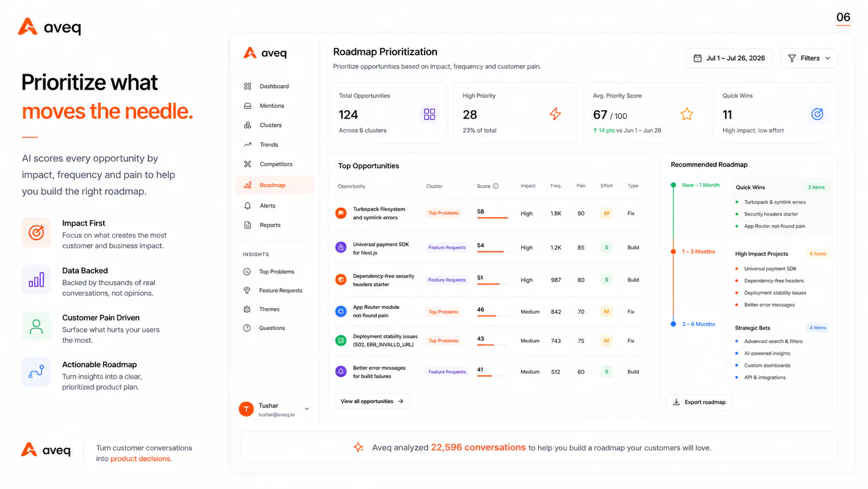The width and height of the screenshot is (868, 489).
Task: Click the Reports document icon
Action: point(248,225)
